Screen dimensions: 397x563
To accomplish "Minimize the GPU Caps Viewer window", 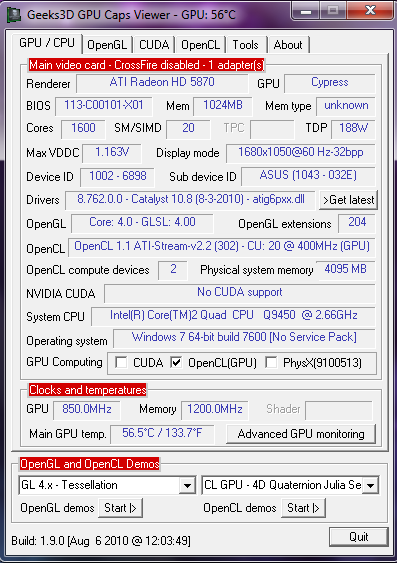I will (306, 11).
